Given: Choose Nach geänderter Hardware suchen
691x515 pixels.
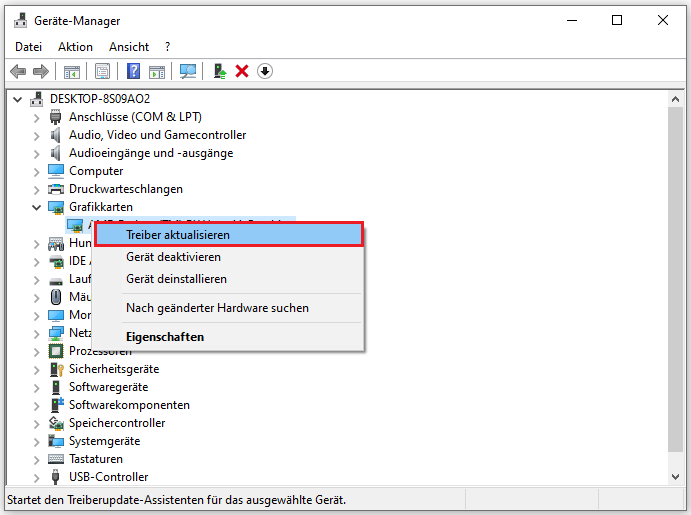Looking at the screenshot, I should point(229,308).
